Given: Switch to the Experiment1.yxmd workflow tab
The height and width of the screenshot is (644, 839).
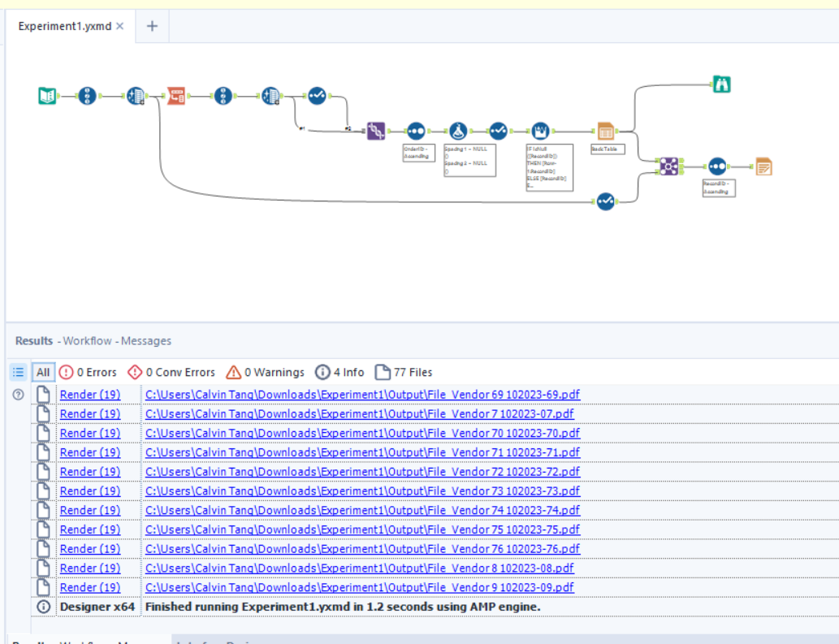Looking at the screenshot, I should tap(63, 25).
